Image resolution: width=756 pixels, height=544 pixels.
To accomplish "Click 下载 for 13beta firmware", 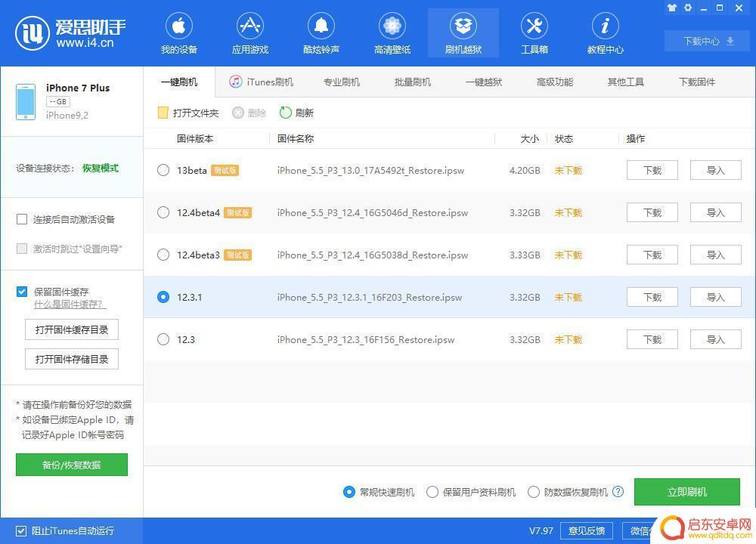I will click(652, 170).
